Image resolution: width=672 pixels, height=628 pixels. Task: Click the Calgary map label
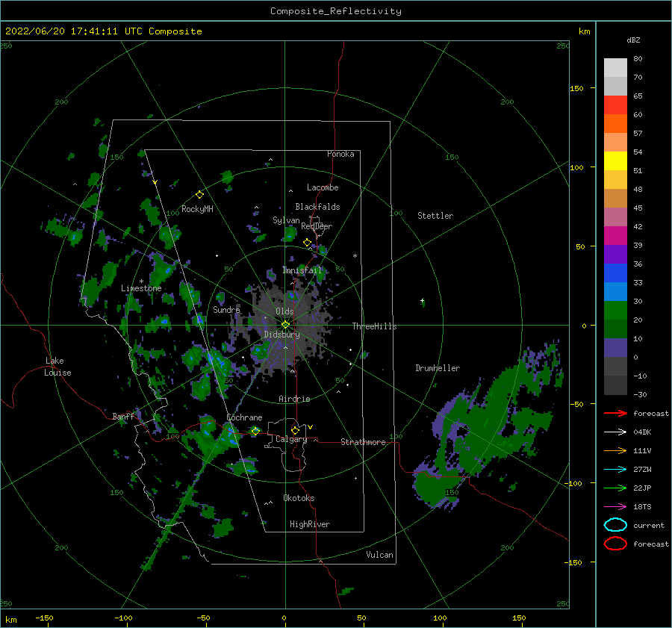click(291, 439)
